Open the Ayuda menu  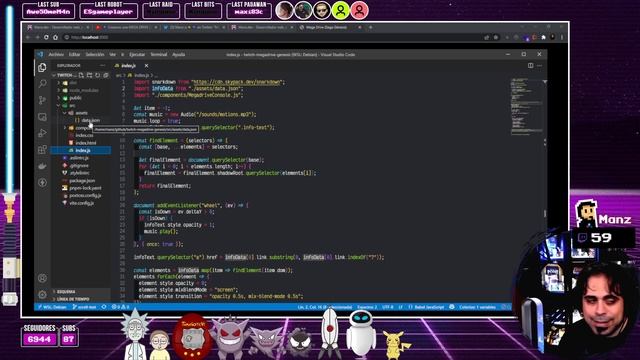(x=178, y=54)
